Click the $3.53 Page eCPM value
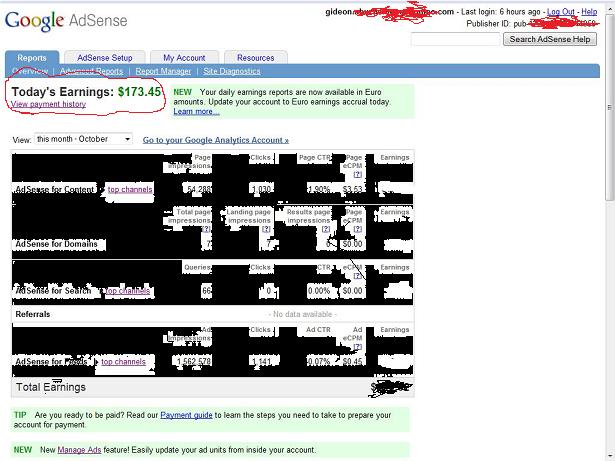Image resolution: width=615 pixels, height=461 pixels. pyautogui.click(x=352, y=189)
